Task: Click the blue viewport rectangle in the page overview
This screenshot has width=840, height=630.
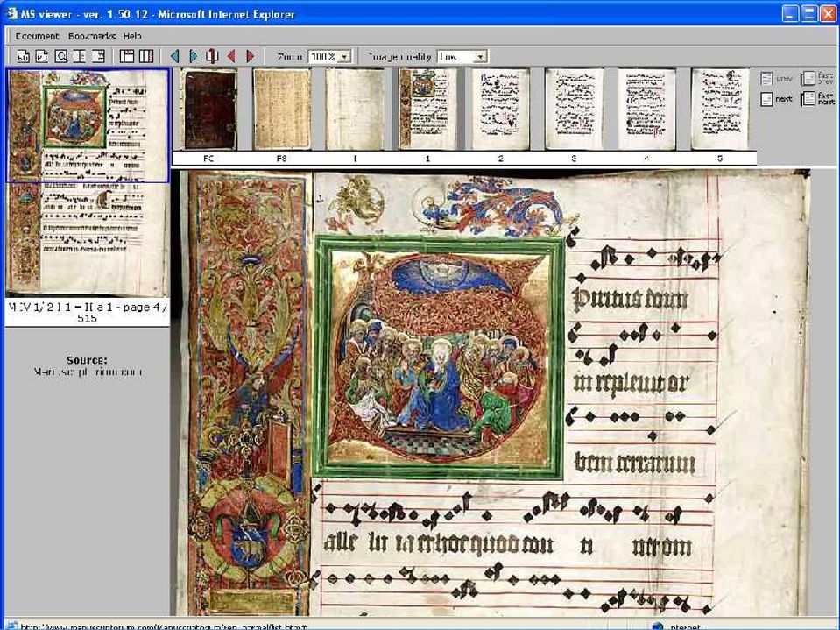Action: click(x=88, y=125)
